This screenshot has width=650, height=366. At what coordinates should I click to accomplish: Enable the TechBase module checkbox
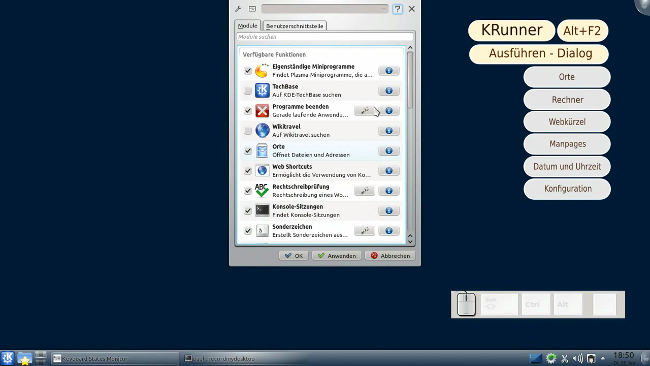248,91
